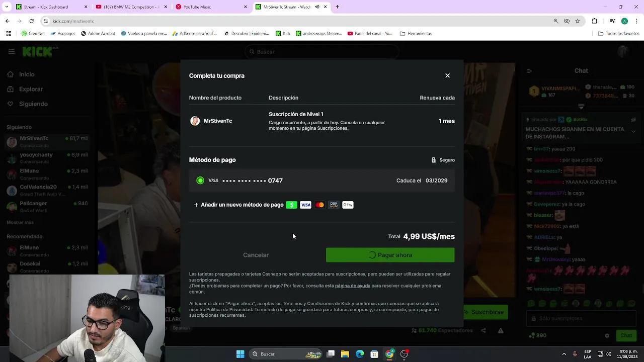644x362 pixels.
Task: Click Añadir un nuevo método de pago
Action: [238, 205]
